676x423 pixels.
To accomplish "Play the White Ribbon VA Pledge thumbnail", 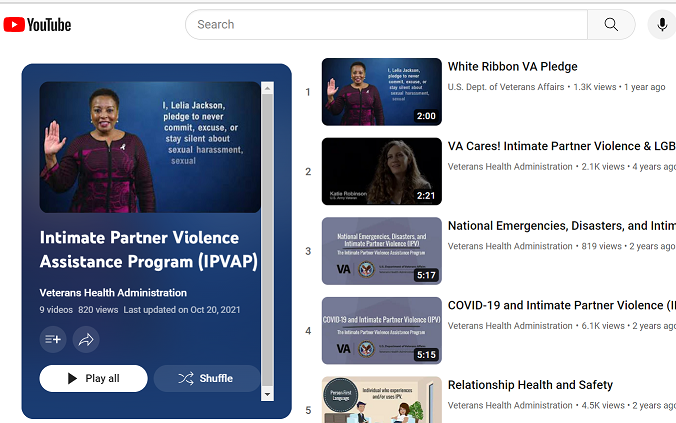I will coord(382,92).
